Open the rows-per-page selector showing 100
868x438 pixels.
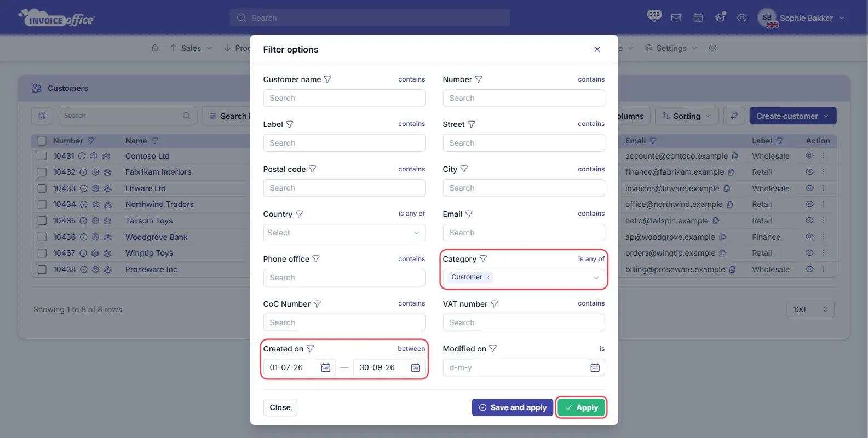click(x=810, y=309)
